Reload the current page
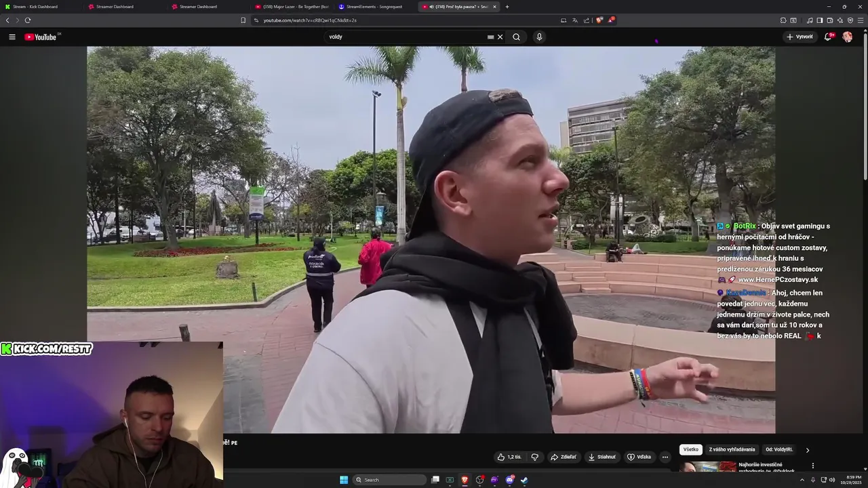The height and width of the screenshot is (488, 868). 27,20
